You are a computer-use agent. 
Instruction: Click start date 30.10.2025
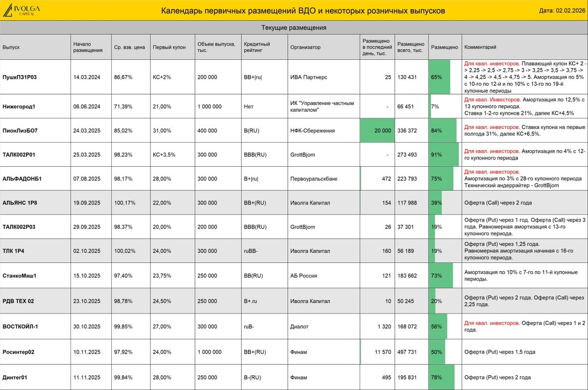pyautogui.click(x=87, y=326)
